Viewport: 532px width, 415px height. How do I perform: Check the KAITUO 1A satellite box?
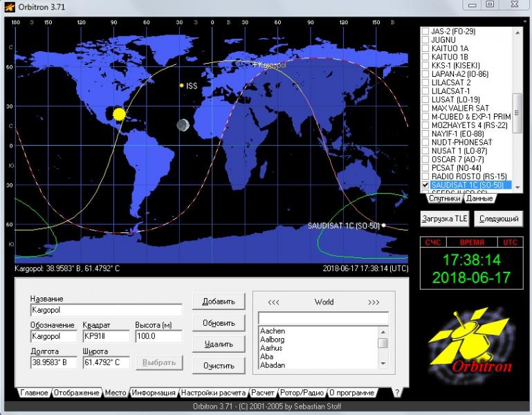pyautogui.click(x=425, y=50)
